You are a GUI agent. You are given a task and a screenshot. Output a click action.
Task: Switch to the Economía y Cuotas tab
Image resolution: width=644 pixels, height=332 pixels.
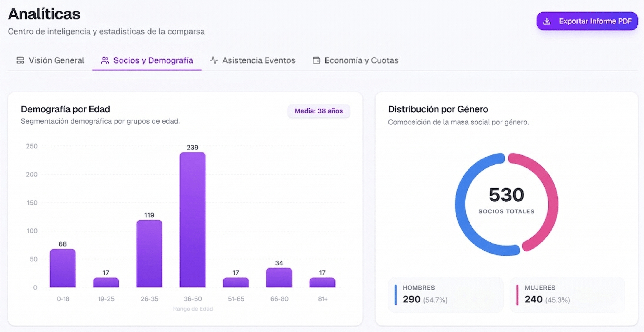point(361,60)
